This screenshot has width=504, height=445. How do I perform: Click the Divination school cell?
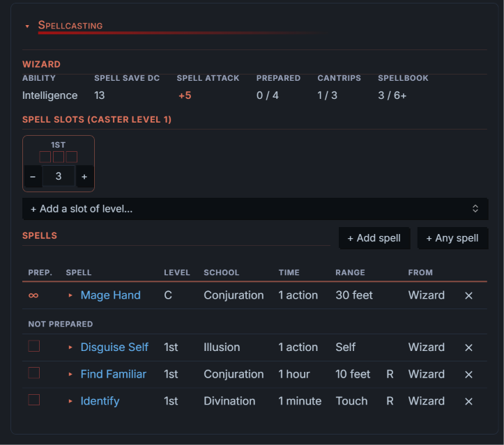click(x=229, y=401)
